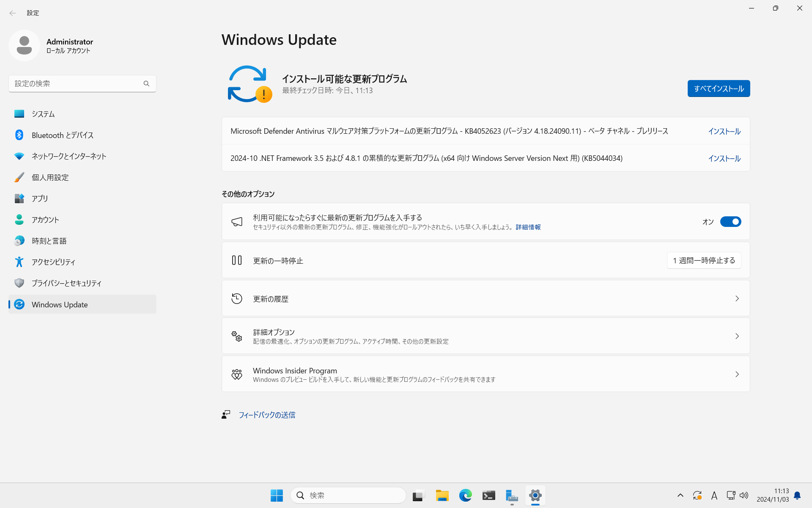Click the Bluetooth とデバイス sidebar icon

click(19, 135)
